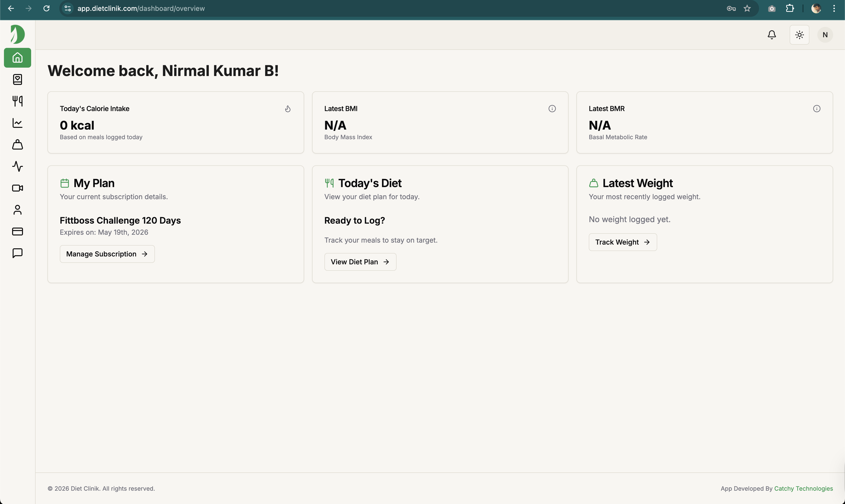Open Chrome's three-dot browser menu
Screen dimensions: 845x504
coord(834,8)
